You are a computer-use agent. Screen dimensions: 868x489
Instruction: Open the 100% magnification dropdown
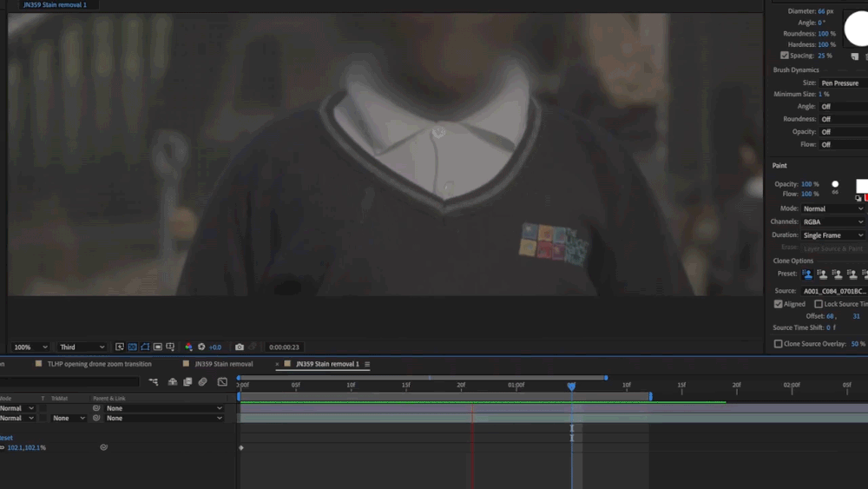pos(30,347)
